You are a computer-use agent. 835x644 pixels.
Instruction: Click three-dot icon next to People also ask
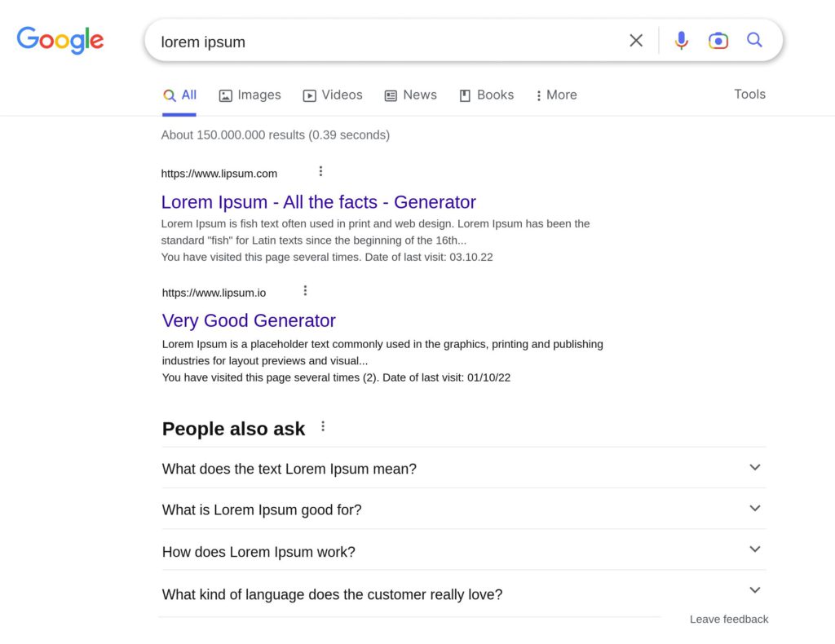pyautogui.click(x=323, y=426)
